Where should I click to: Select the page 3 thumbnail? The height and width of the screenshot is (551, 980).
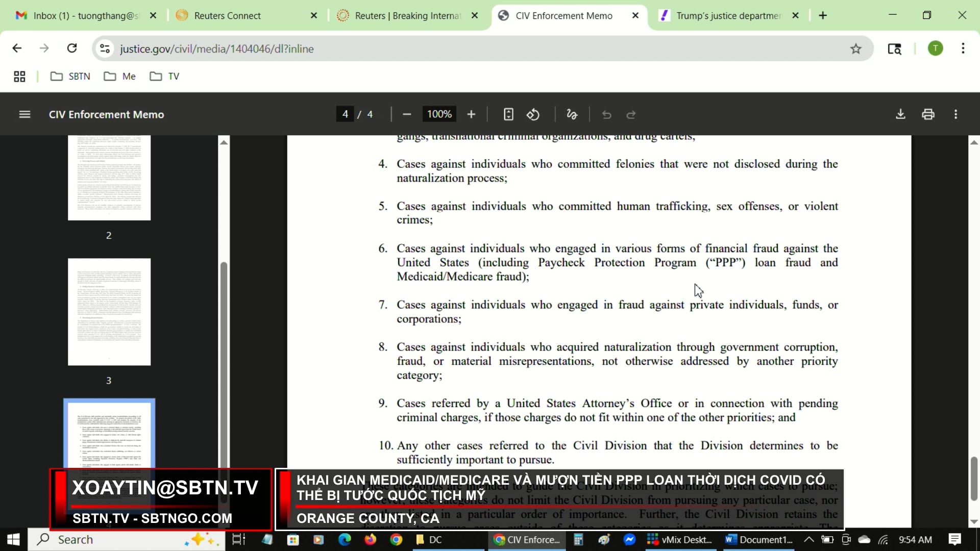109,312
